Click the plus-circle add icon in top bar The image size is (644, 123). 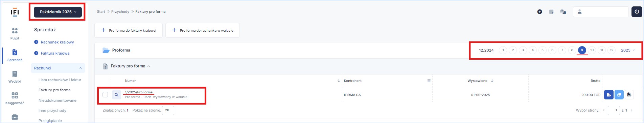click(539, 12)
